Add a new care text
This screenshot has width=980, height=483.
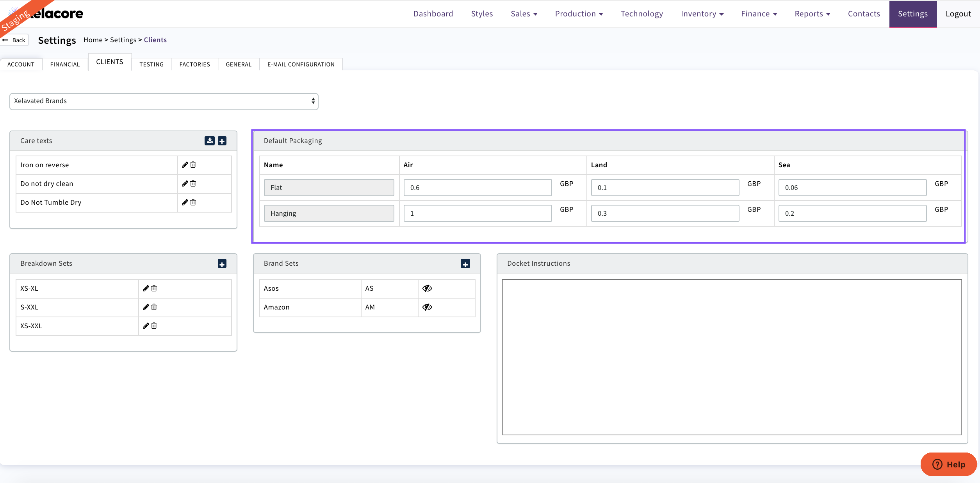point(222,141)
